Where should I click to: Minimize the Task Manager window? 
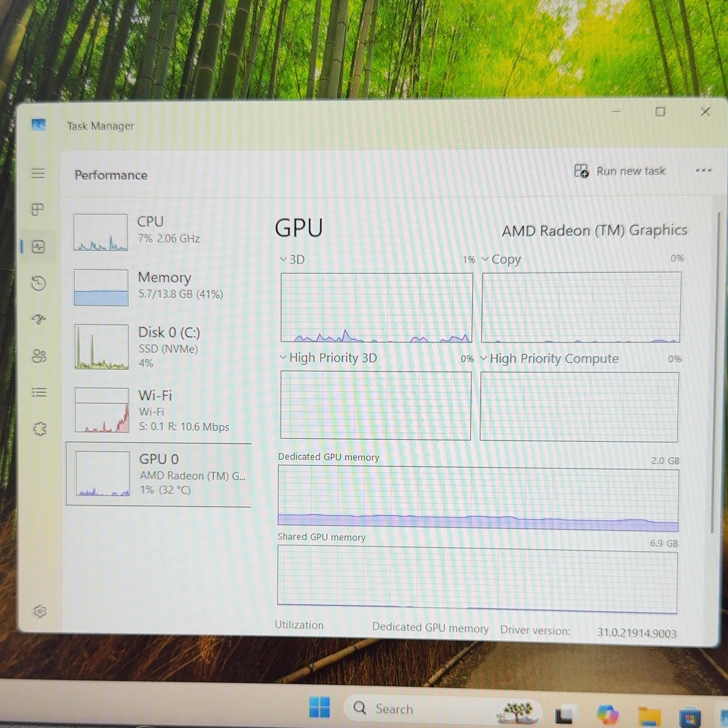pyautogui.click(x=616, y=111)
